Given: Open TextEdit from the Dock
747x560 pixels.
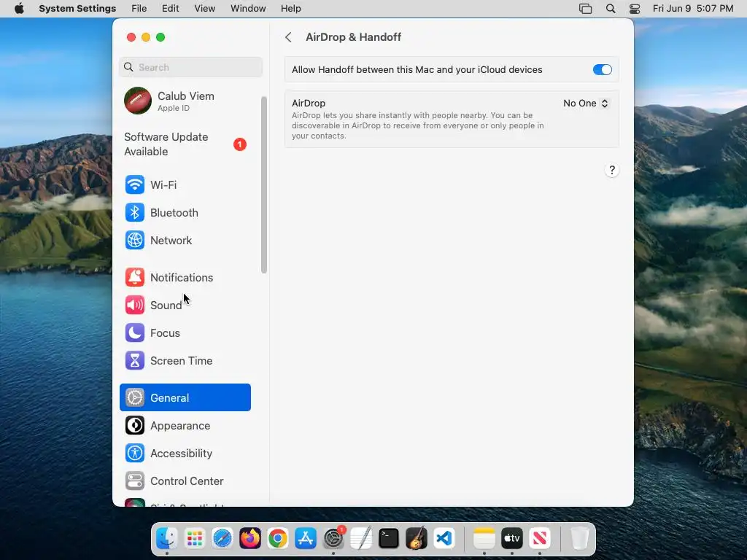Looking at the screenshot, I should tap(361, 539).
